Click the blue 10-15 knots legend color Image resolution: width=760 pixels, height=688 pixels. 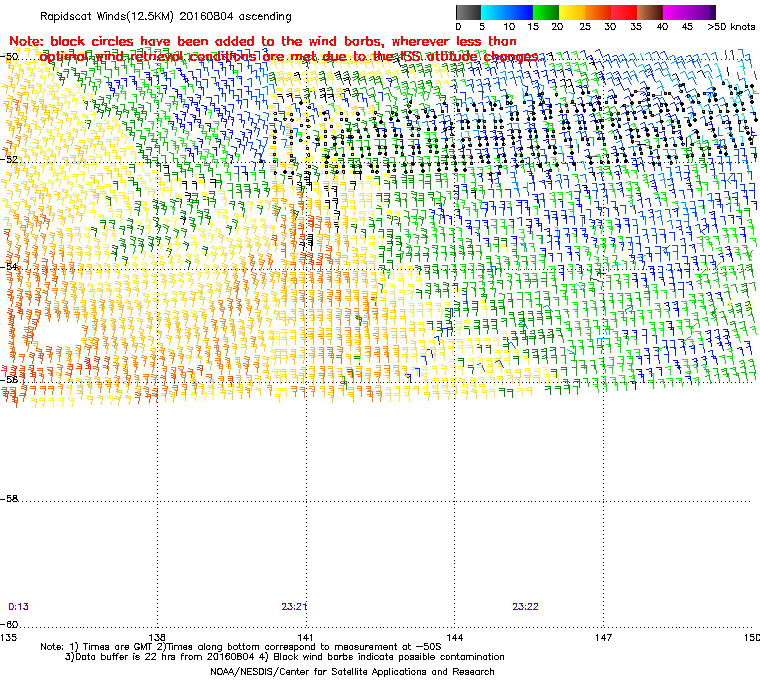[520, 12]
